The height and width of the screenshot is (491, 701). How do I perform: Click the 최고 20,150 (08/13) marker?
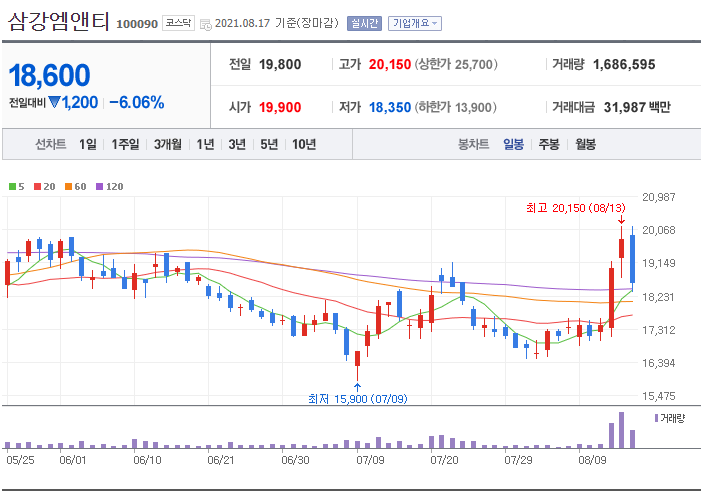pyautogui.click(x=575, y=208)
